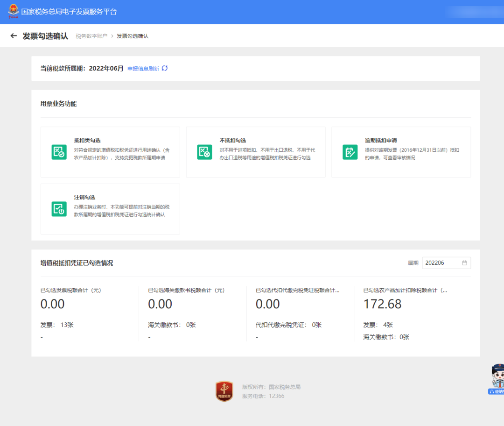Click the 抵扣类勾选 green icon

(59, 152)
